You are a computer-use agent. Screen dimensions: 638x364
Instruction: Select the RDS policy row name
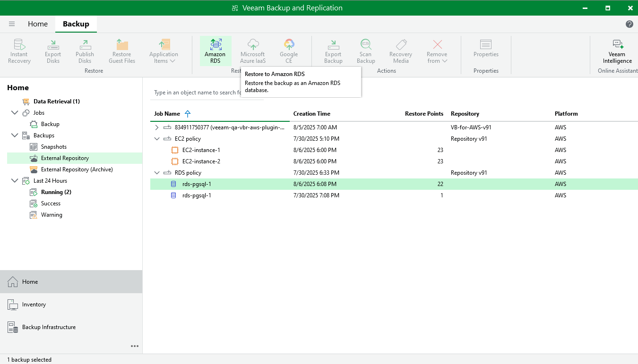point(188,173)
